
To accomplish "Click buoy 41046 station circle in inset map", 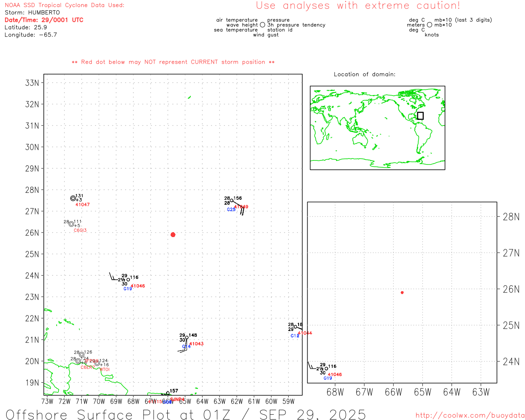I will (x=326, y=368).
